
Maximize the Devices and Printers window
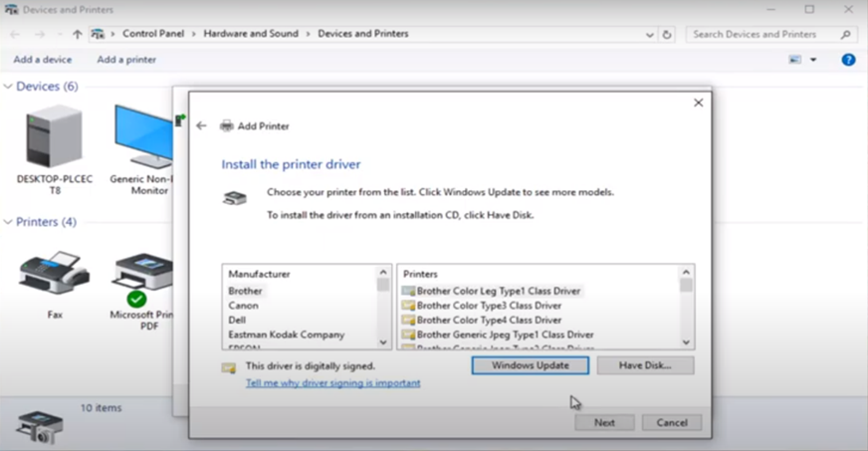[x=809, y=9]
